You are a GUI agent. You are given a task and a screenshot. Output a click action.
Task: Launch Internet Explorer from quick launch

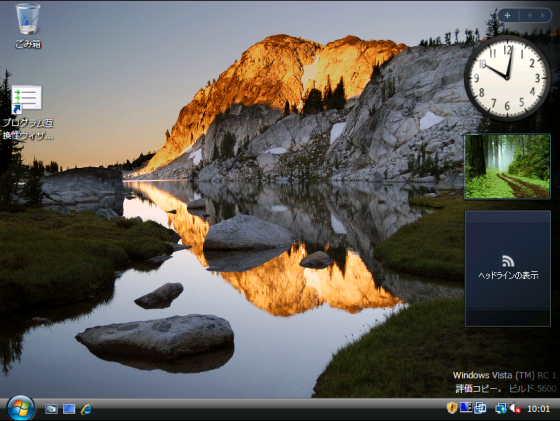(87, 409)
